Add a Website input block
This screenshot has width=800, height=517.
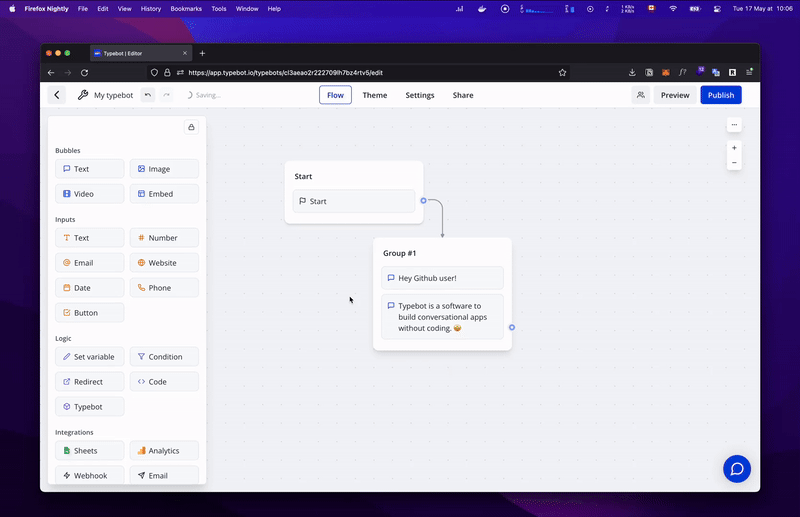(x=164, y=263)
